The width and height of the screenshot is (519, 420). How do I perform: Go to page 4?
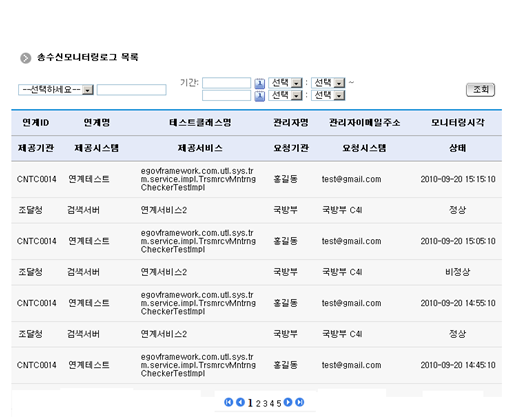coord(272,404)
